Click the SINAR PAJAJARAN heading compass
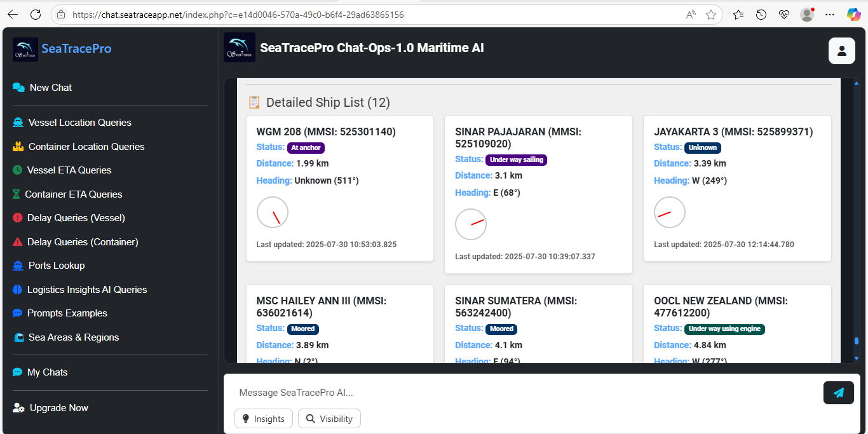The width and height of the screenshot is (868, 434). [x=471, y=224]
